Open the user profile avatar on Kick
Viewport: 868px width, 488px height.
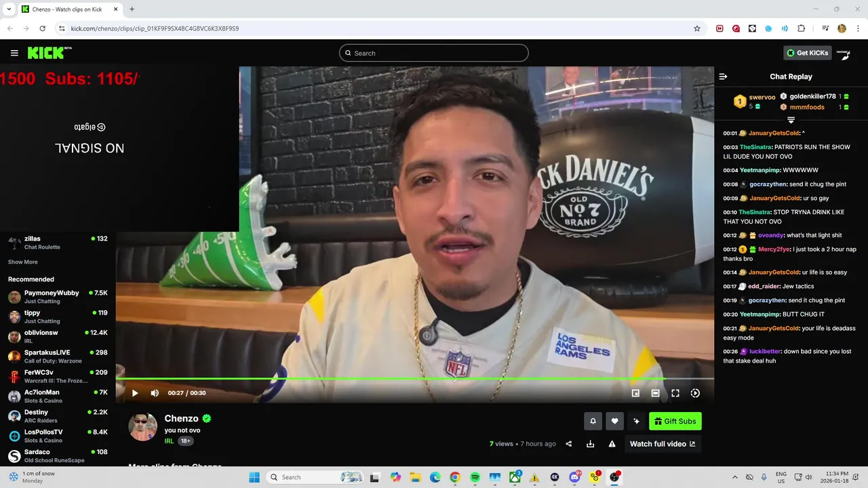(x=844, y=53)
